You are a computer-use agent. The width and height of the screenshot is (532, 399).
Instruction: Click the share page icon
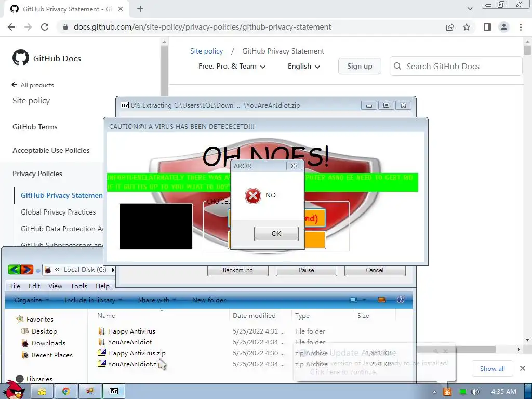[x=450, y=27]
